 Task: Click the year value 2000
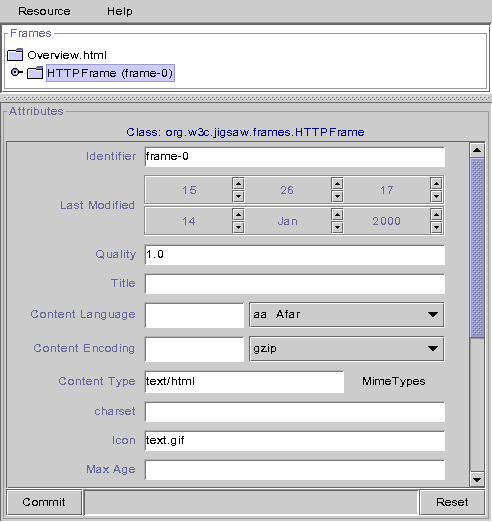387,221
